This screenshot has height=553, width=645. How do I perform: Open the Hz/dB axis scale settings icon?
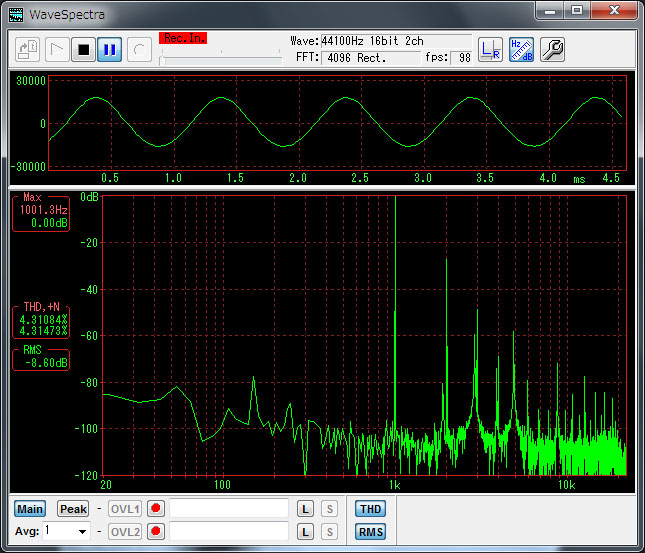[521, 50]
